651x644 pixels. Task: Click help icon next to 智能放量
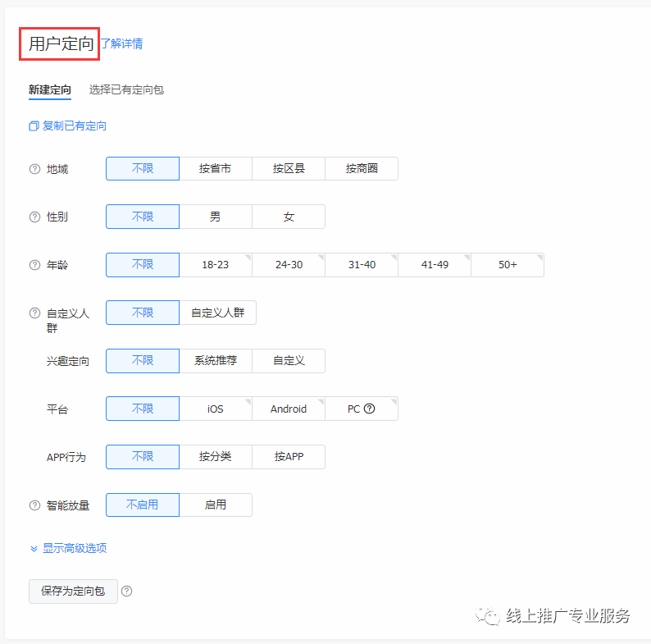[34, 505]
